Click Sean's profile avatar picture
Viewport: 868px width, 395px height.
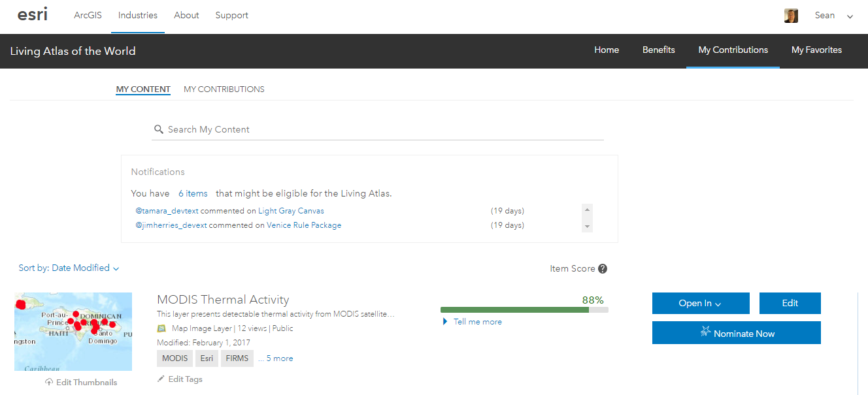[x=791, y=16]
